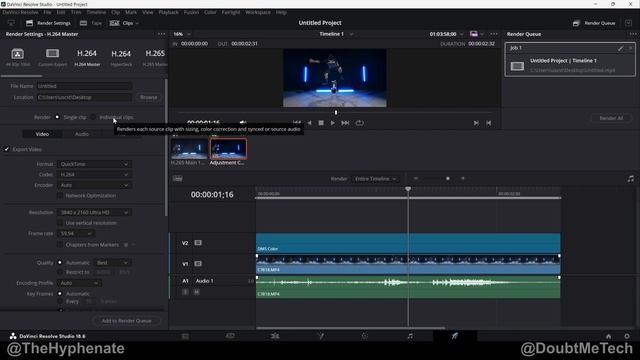Screen dimensions: 640x360
Task: Switch to the Audio settings tab
Action: tap(82, 134)
